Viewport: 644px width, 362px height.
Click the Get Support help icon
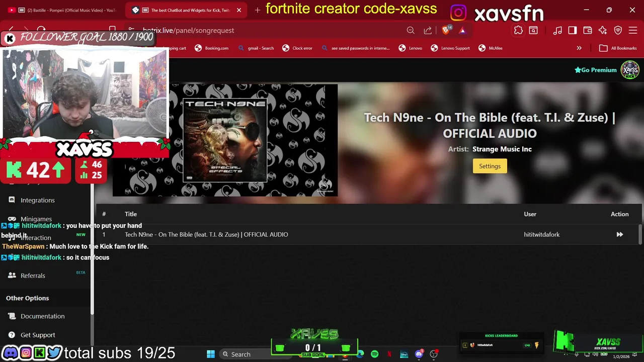12,335
